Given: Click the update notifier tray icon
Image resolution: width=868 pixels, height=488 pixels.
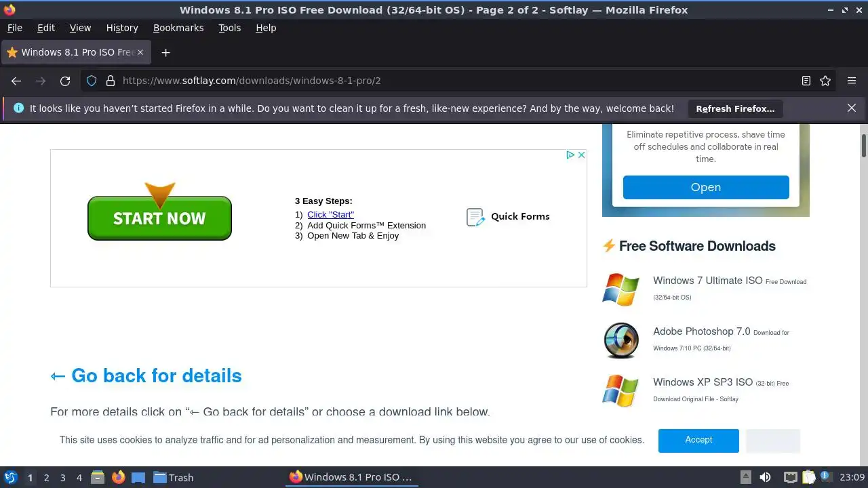Looking at the screenshot, I should pyautogui.click(x=827, y=477).
